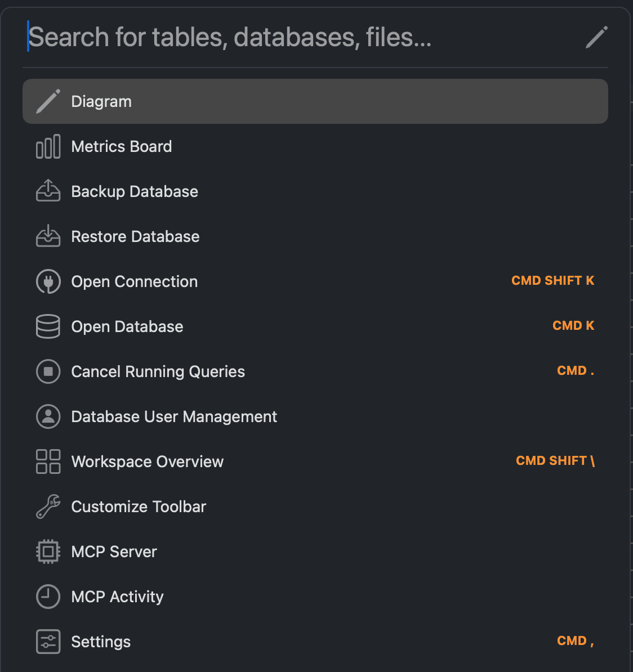633x672 pixels.
Task: Click the Customize Toolbar wrench icon
Action: (48, 507)
